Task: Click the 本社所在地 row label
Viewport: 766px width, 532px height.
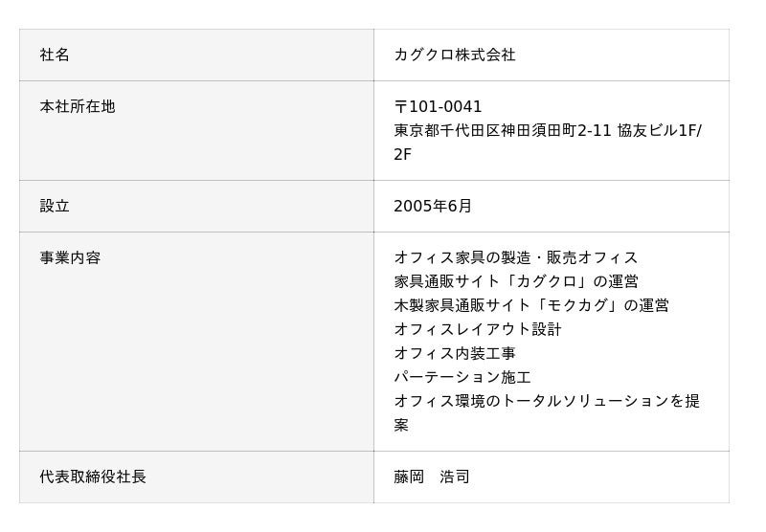Action: click(x=78, y=107)
